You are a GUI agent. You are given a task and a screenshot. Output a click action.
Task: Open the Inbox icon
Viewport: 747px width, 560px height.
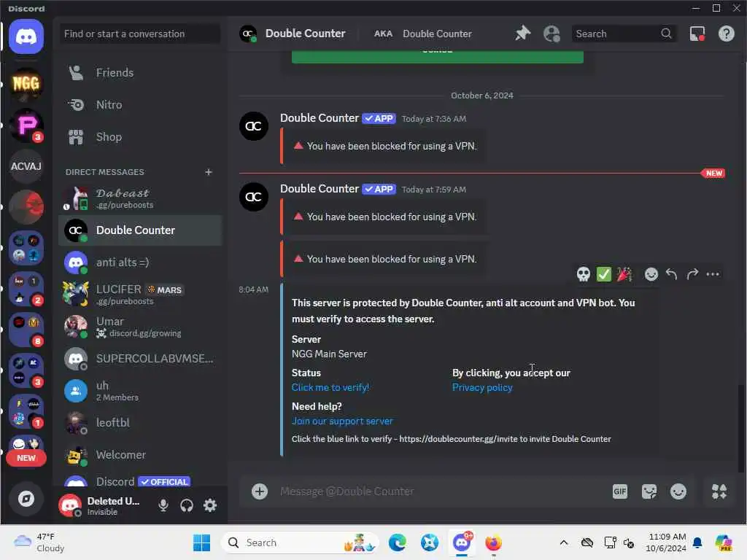coord(697,34)
